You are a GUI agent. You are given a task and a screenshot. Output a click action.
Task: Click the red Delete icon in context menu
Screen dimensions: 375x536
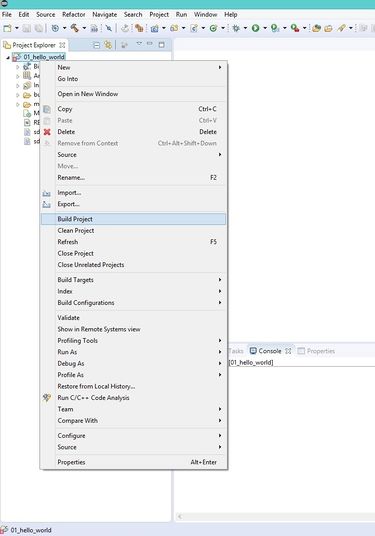tap(47, 132)
